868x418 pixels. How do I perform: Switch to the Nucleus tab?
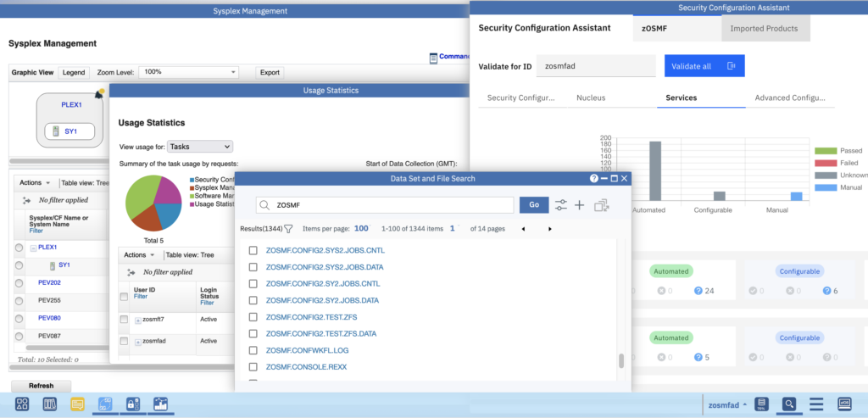(x=591, y=98)
